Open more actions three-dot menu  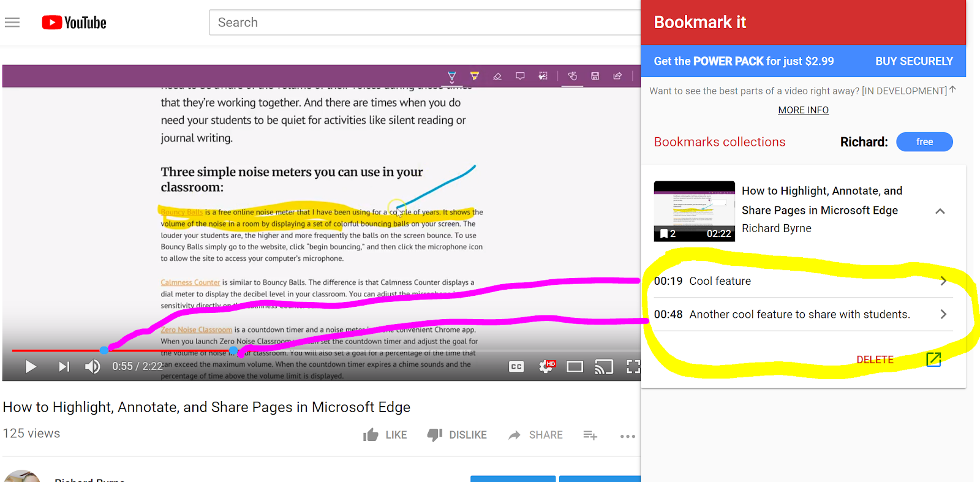(627, 436)
